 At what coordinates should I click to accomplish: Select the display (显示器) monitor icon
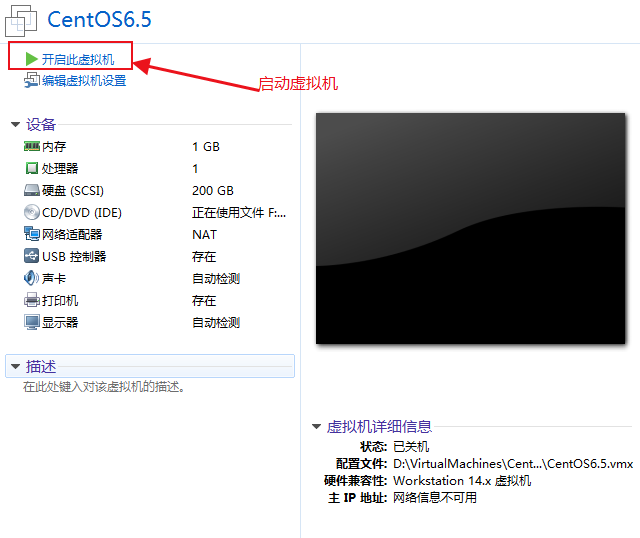(31, 322)
